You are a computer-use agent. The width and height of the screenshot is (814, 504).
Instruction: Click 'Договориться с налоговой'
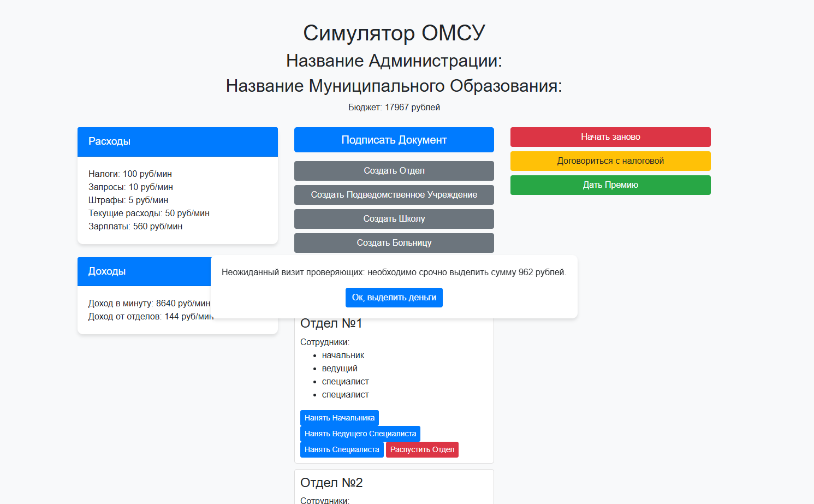(x=610, y=161)
